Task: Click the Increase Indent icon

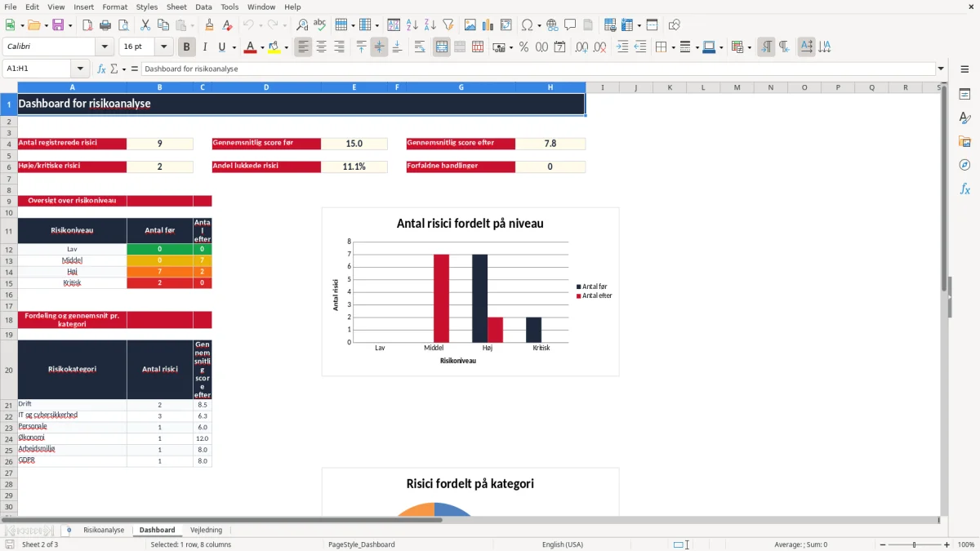Action: click(623, 47)
